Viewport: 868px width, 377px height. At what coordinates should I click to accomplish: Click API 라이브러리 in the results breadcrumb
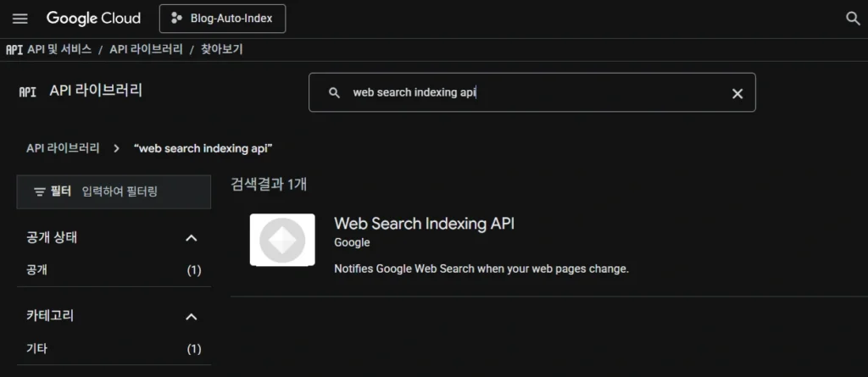[63, 148]
